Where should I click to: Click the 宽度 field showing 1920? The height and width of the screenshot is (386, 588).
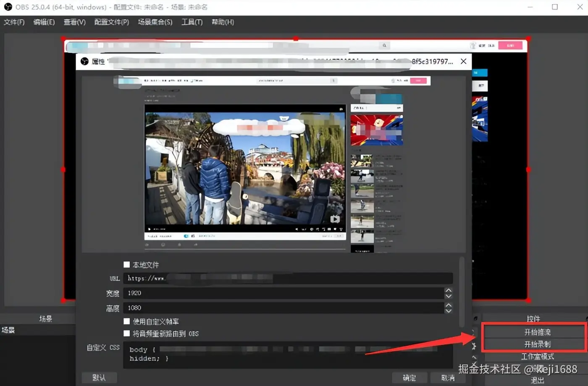[283, 293]
